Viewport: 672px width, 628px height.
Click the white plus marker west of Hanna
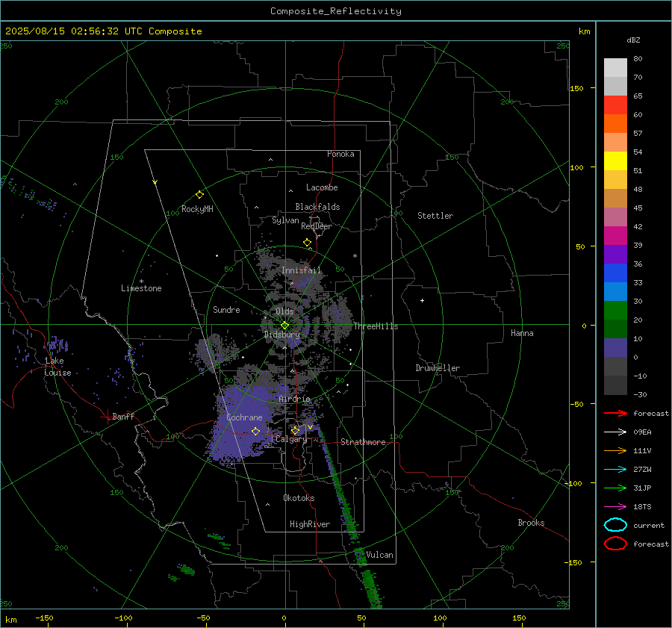tap(422, 300)
